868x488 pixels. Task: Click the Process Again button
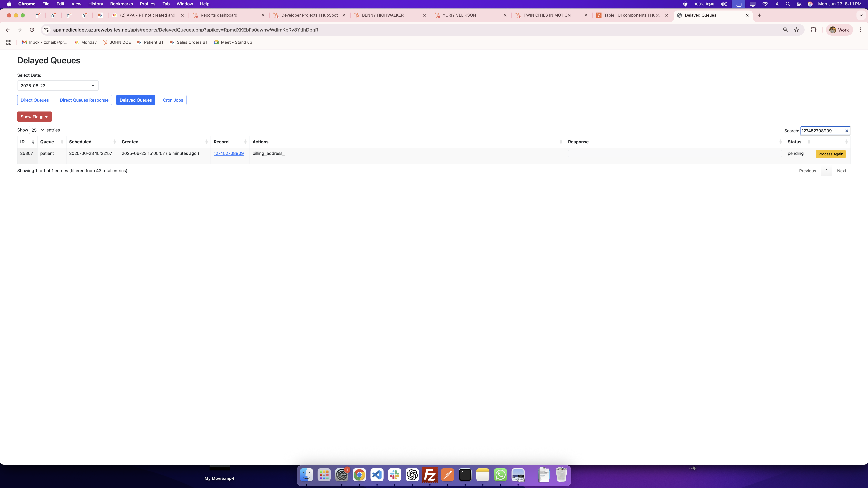831,154
